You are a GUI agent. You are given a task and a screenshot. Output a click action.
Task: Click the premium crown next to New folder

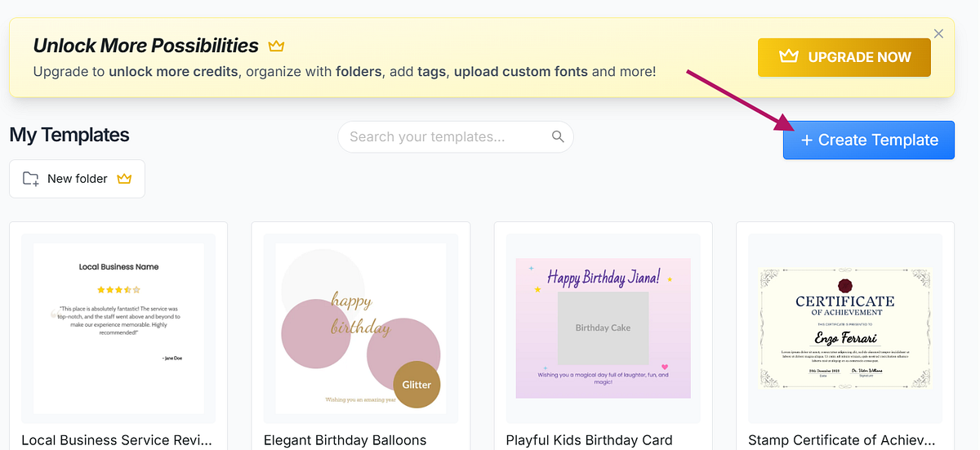point(124,179)
